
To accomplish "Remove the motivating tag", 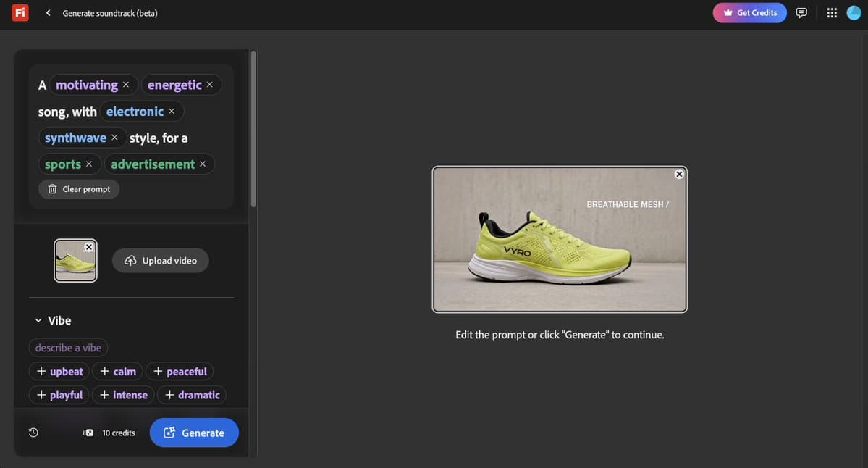I will coord(126,85).
